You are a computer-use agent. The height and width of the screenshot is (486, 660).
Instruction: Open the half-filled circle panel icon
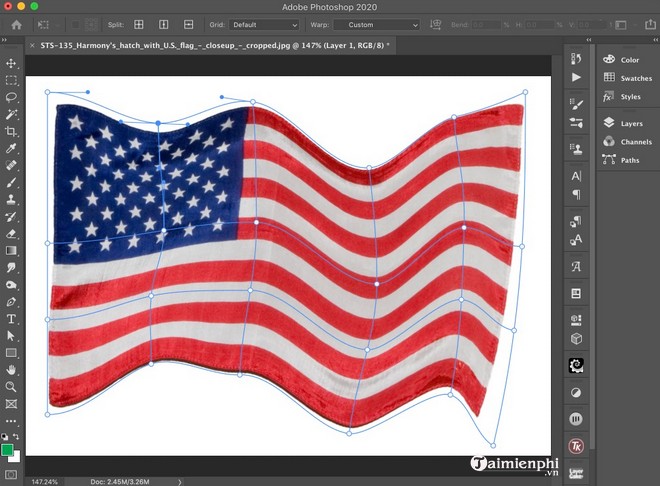(x=576, y=393)
